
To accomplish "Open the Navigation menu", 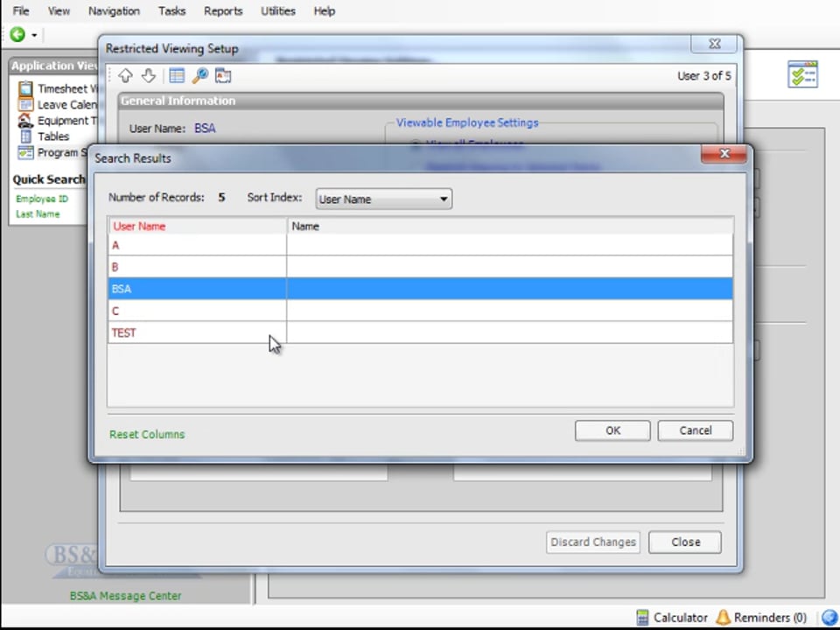I will 114,10.
